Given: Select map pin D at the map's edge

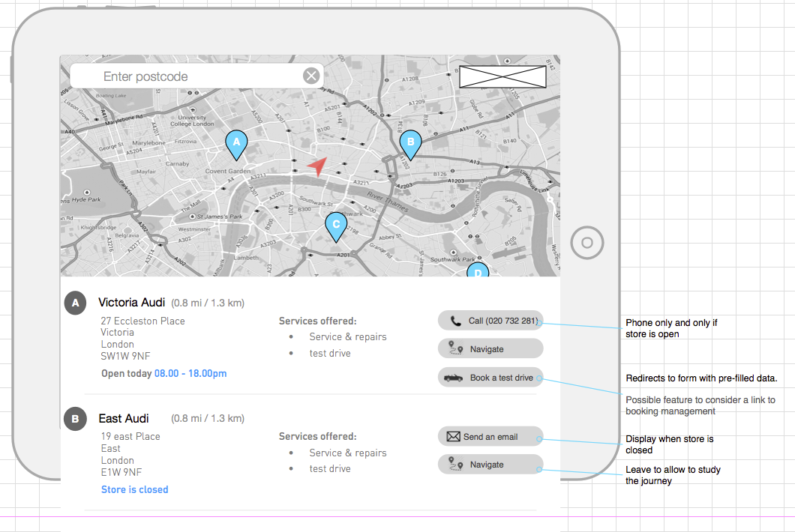Looking at the screenshot, I should [x=478, y=270].
